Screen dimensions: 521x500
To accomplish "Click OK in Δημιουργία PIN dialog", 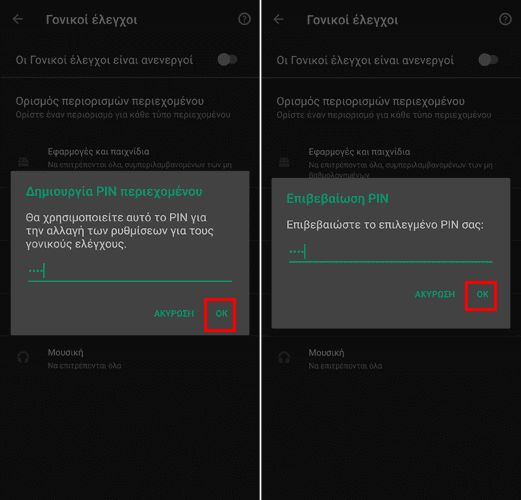I will click(x=221, y=314).
